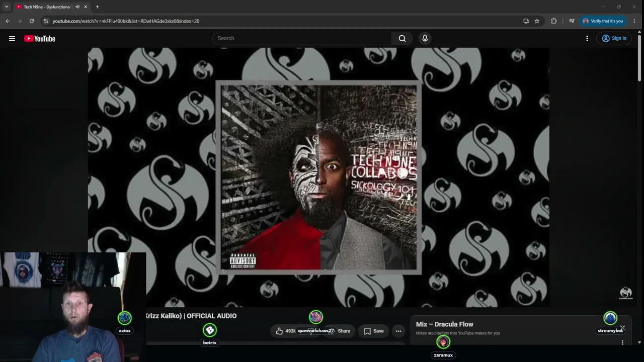Click the Verify that it's you profile button
Viewport: 644px width, 362px height.
[x=603, y=21]
